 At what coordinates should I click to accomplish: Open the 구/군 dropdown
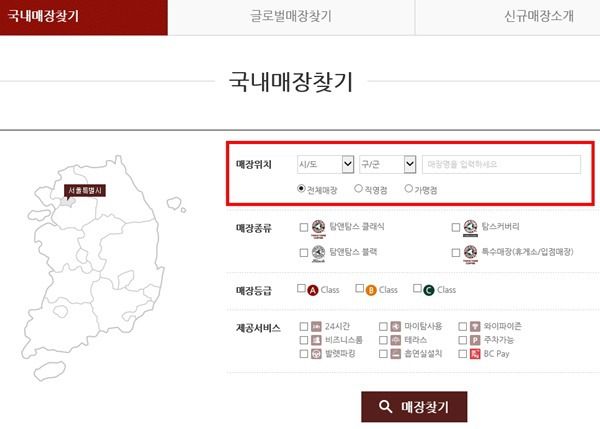pos(388,164)
